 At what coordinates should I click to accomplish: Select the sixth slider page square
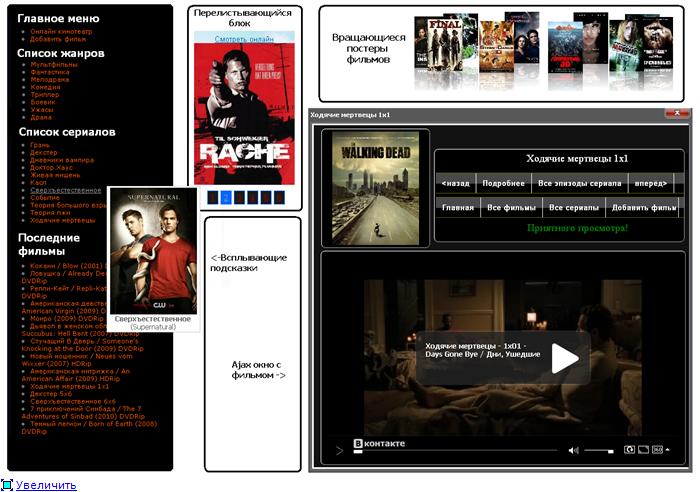pos(279,197)
